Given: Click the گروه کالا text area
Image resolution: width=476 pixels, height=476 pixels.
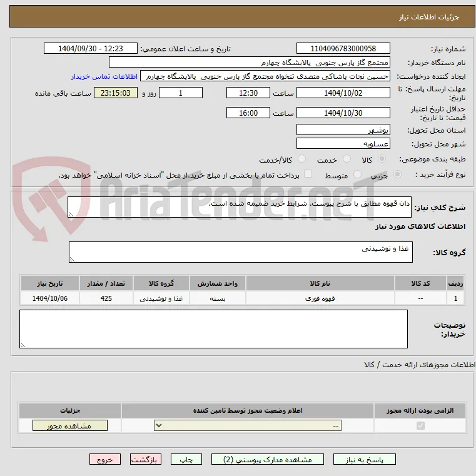Looking at the screenshot, I should 241,252.
